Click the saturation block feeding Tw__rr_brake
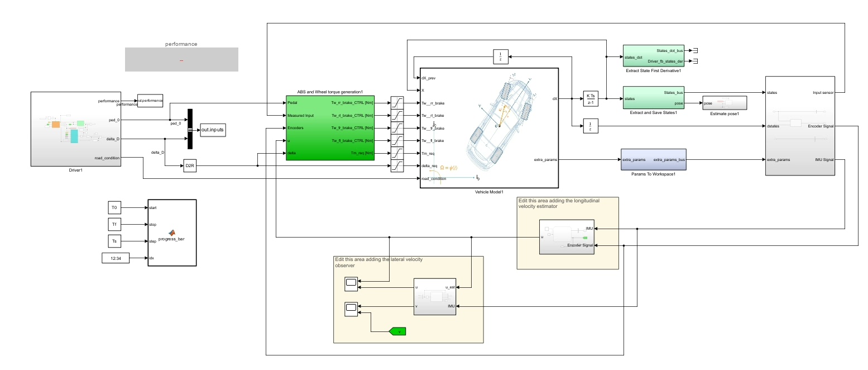 pyautogui.click(x=397, y=103)
